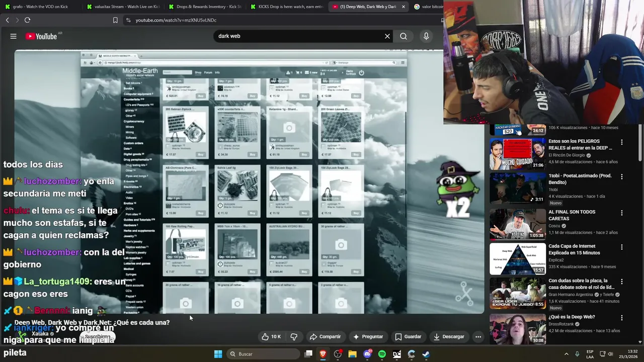Open options for '¿Qué es la Deep Web?' video
This screenshot has width=644, height=362.
622,318
